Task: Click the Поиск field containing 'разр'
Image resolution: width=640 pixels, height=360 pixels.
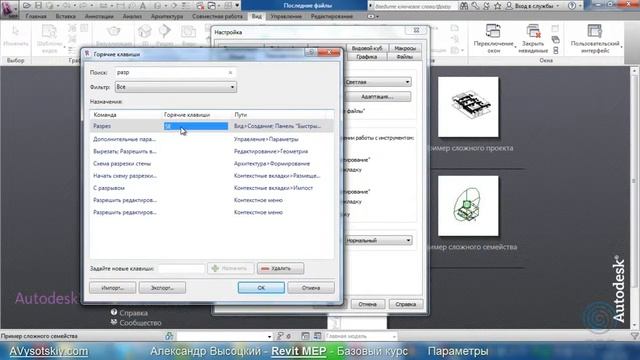Action: pos(176,72)
